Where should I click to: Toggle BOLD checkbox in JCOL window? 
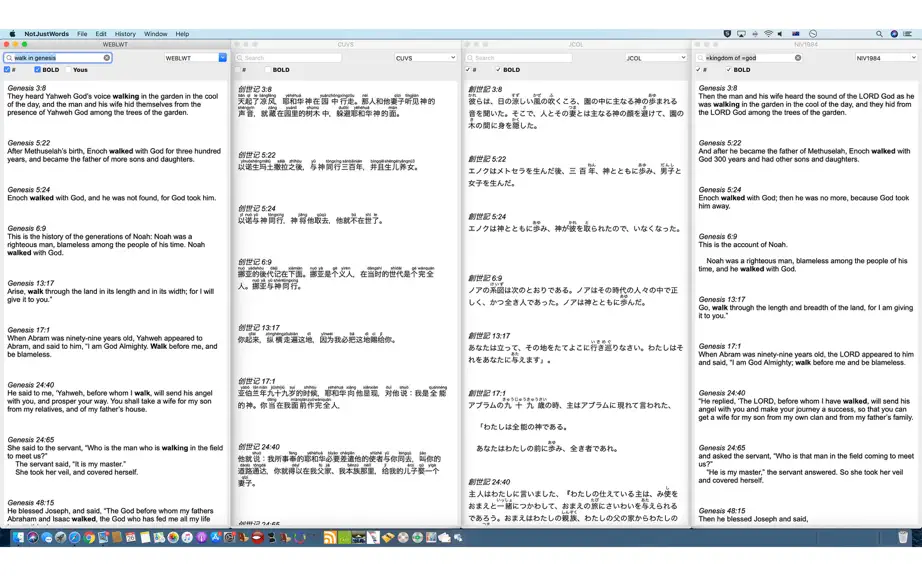[x=498, y=69]
